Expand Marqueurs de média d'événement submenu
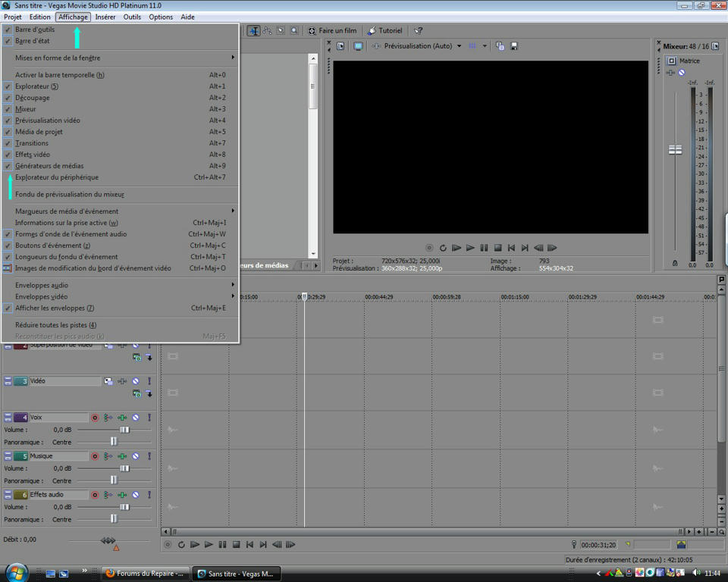The width and height of the screenshot is (728, 582). pos(121,211)
